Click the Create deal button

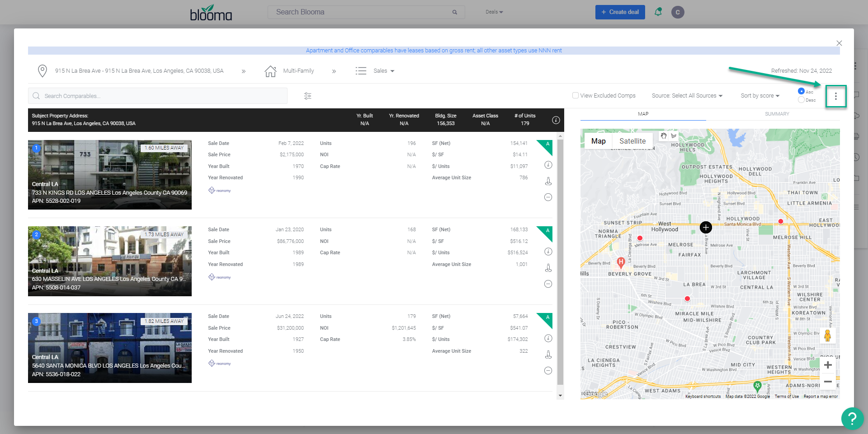[x=620, y=12]
